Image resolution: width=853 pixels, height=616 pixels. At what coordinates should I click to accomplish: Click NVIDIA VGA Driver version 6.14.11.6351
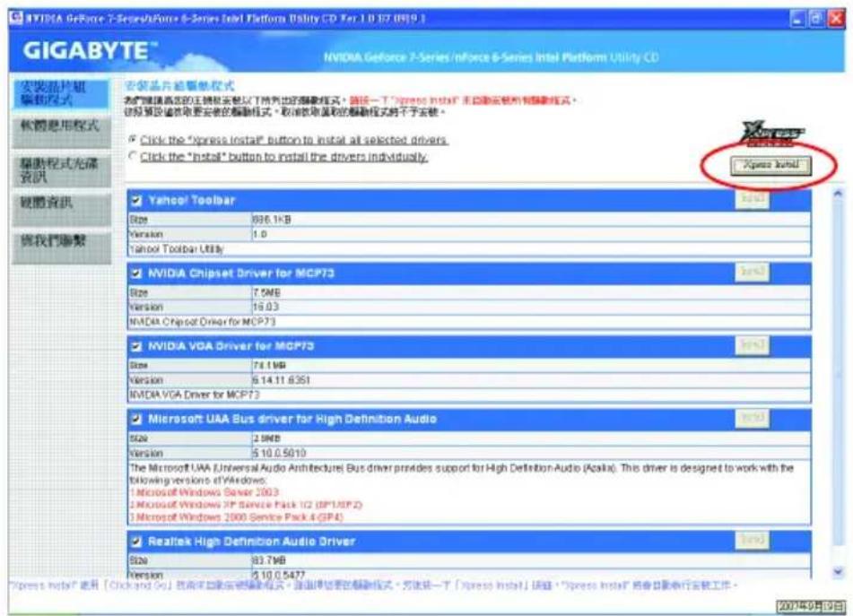(282, 380)
